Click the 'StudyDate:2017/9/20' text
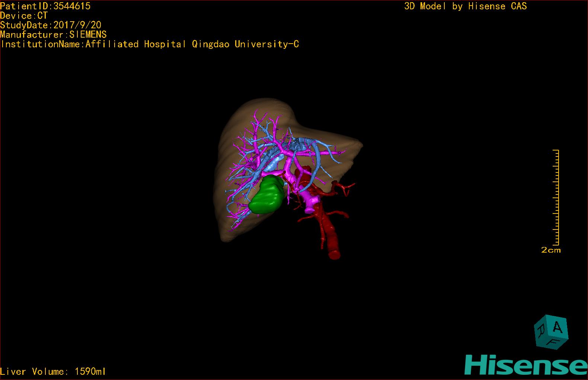This screenshot has height=380, width=588. coord(51,25)
